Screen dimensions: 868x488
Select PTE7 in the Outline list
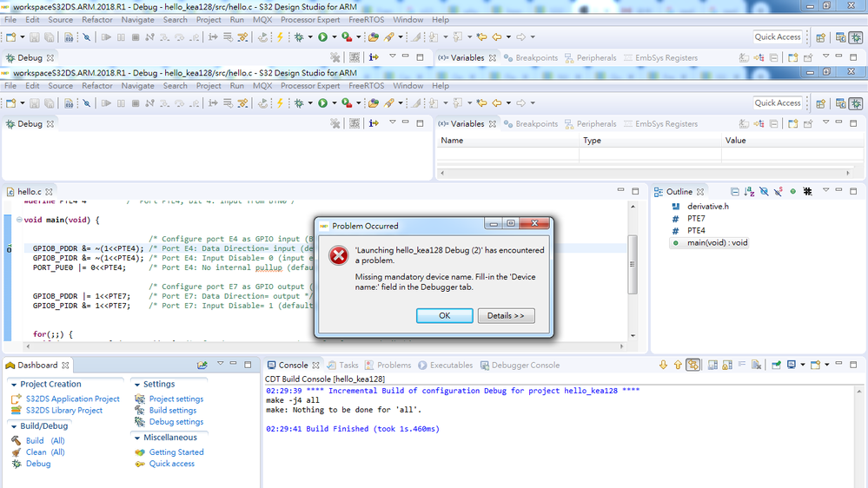[696, 219]
